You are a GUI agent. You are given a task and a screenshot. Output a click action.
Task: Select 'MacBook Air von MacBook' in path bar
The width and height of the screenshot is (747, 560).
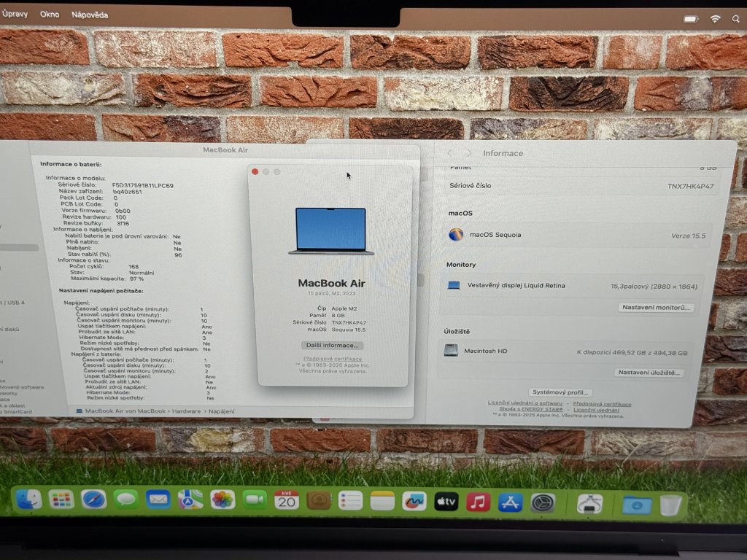click(125, 411)
